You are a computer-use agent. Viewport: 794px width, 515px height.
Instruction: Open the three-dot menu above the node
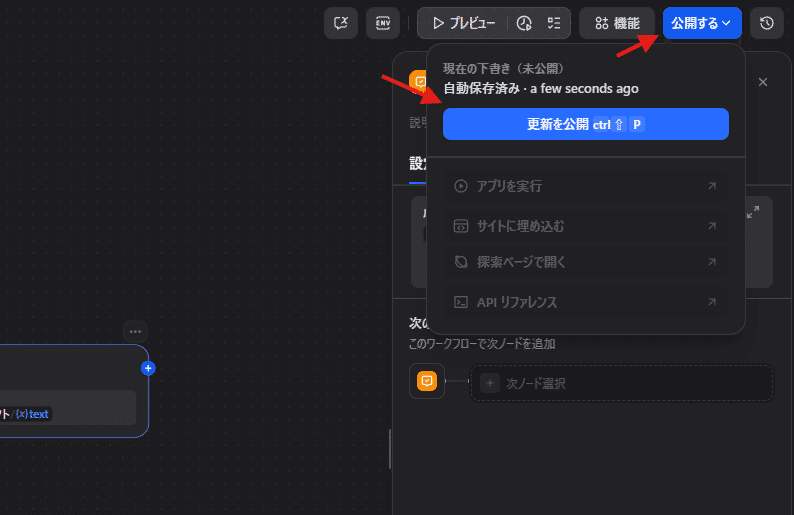(135, 331)
